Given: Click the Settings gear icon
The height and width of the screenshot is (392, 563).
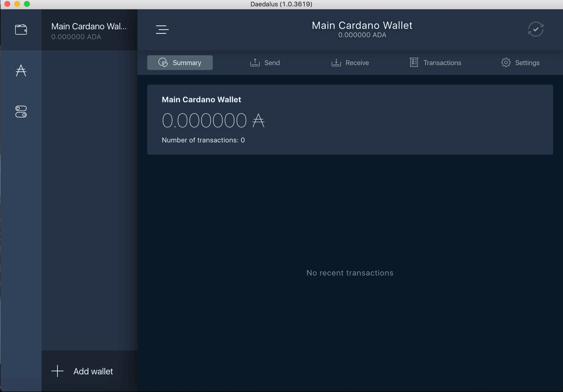Looking at the screenshot, I should pos(506,62).
